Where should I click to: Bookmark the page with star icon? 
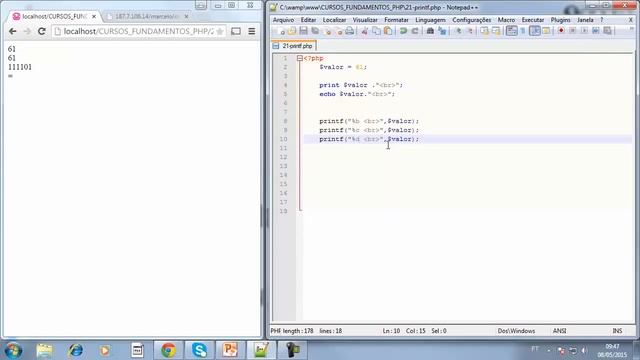pos(220,31)
